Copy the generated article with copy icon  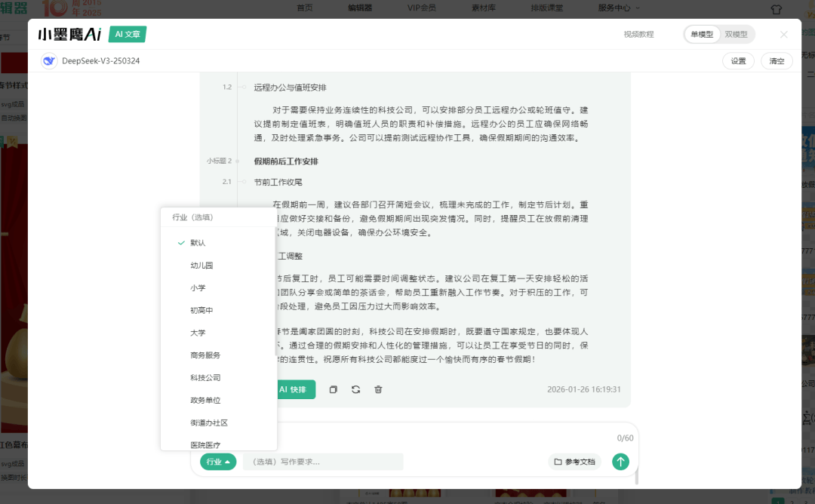334,389
